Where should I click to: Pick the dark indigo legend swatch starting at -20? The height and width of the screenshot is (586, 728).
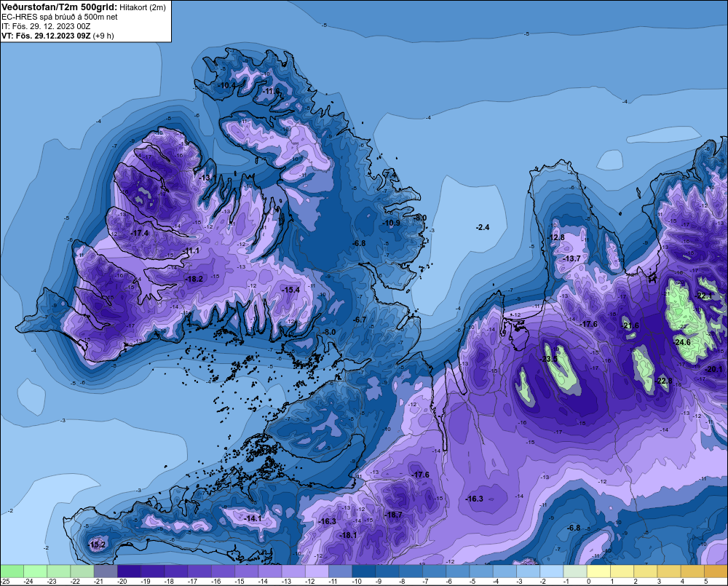point(129,571)
